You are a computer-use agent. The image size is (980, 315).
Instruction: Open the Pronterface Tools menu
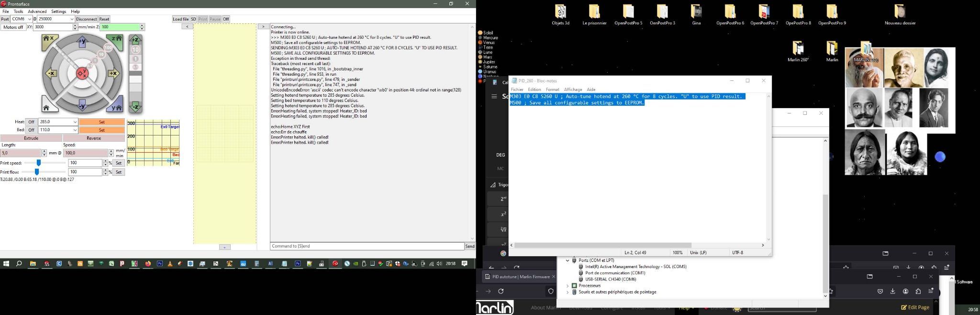[x=18, y=11]
